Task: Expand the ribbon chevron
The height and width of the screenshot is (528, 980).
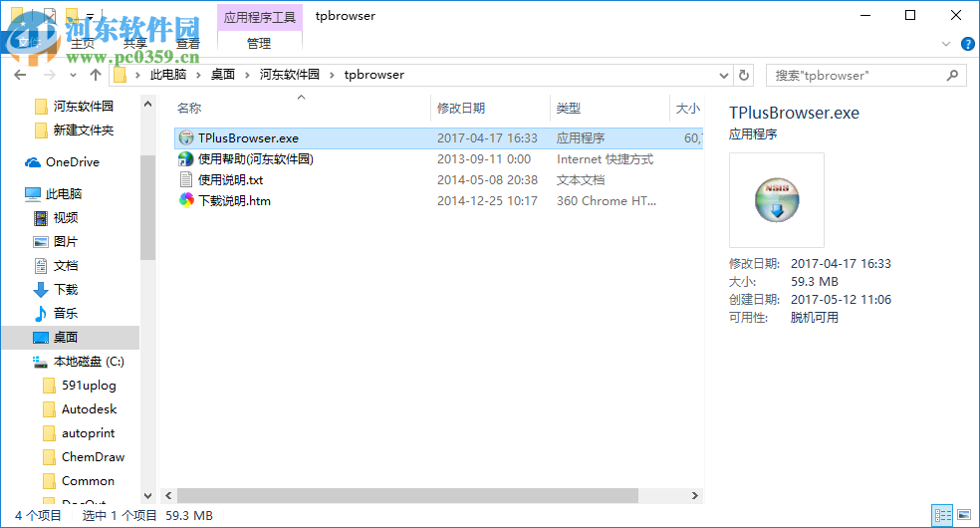Action: pyautogui.click(x=946, y=44)
